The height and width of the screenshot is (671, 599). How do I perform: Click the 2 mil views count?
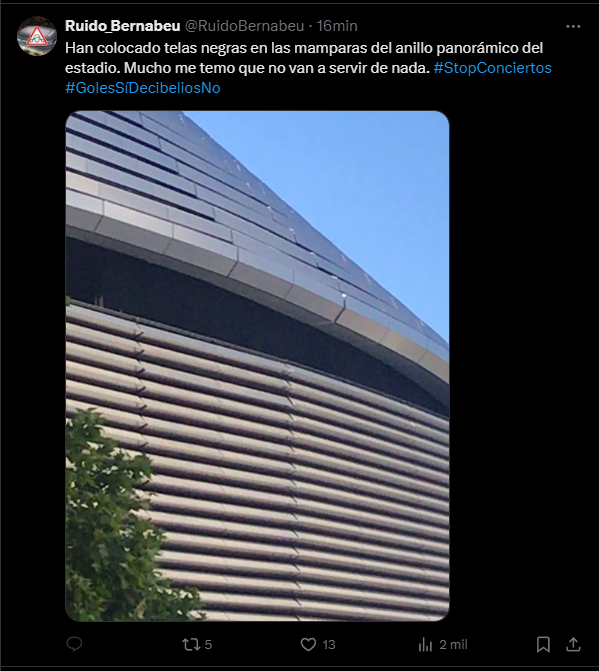click(453, 644)
